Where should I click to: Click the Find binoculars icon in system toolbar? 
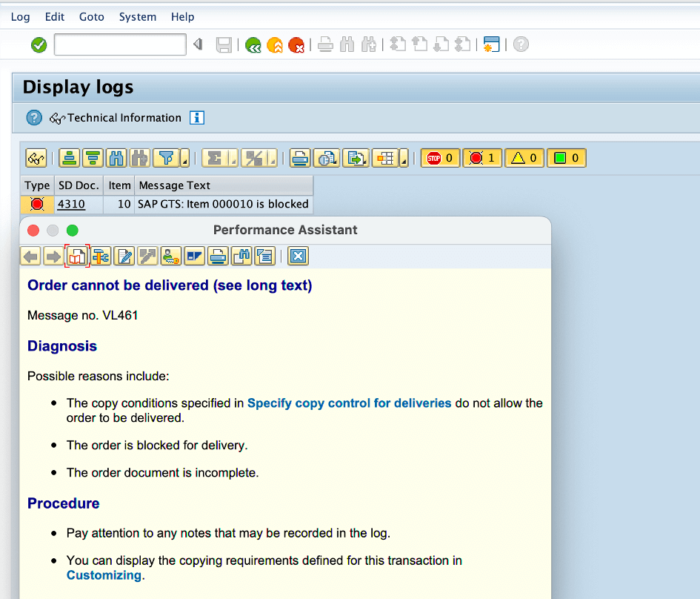click(x=347, y=44)
